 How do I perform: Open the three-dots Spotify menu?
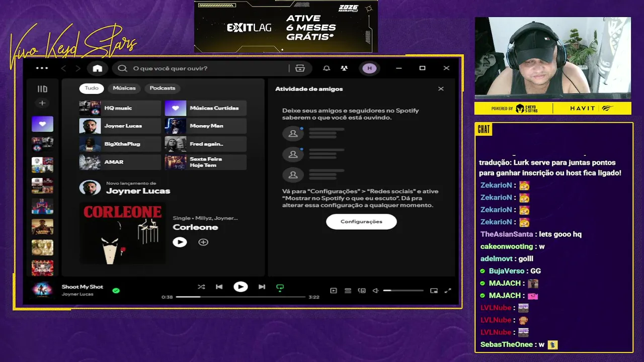coord(42,68)
